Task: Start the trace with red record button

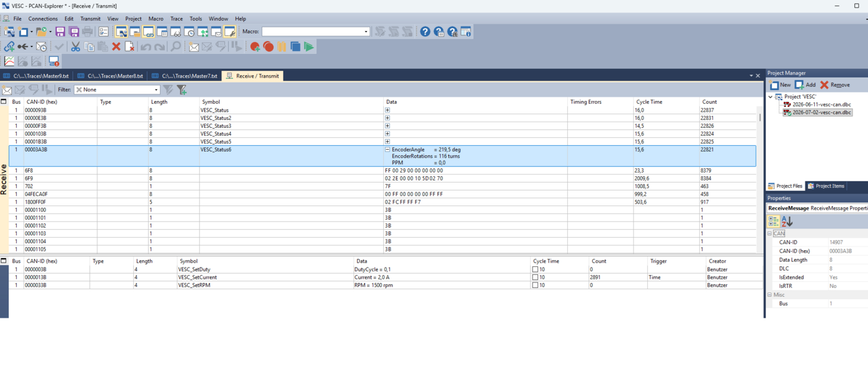Action: click(x=268, y=47)
